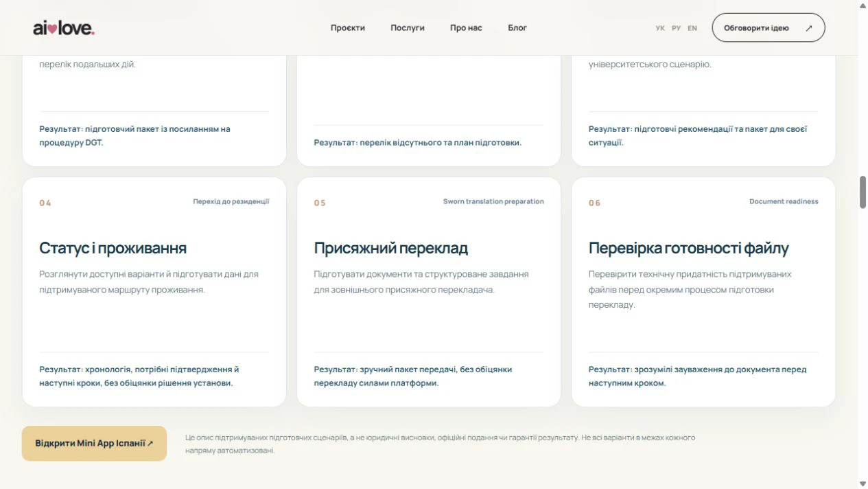This screenshot has height=489, width=868.
Task: Select the Статус і проживання card heading
Action: 113,248
